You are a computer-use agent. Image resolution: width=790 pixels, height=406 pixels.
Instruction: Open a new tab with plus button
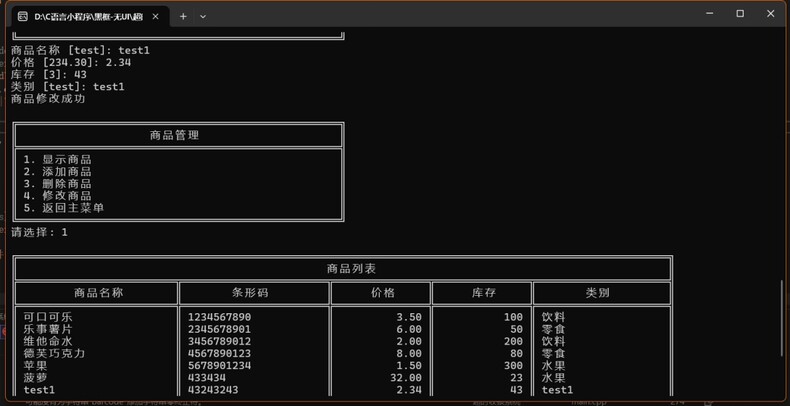tap(183, 16)
